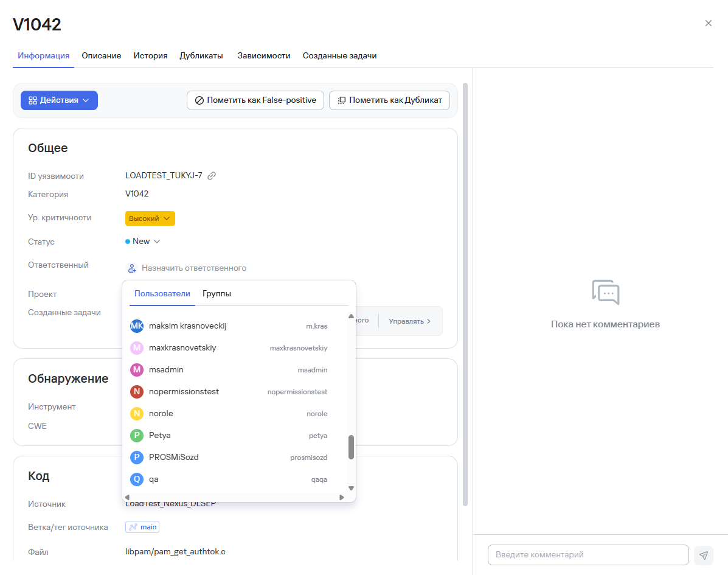Go to Созданные задачи tab
Image resolution: width=728 pixels, height=575 pixels.
339,56
